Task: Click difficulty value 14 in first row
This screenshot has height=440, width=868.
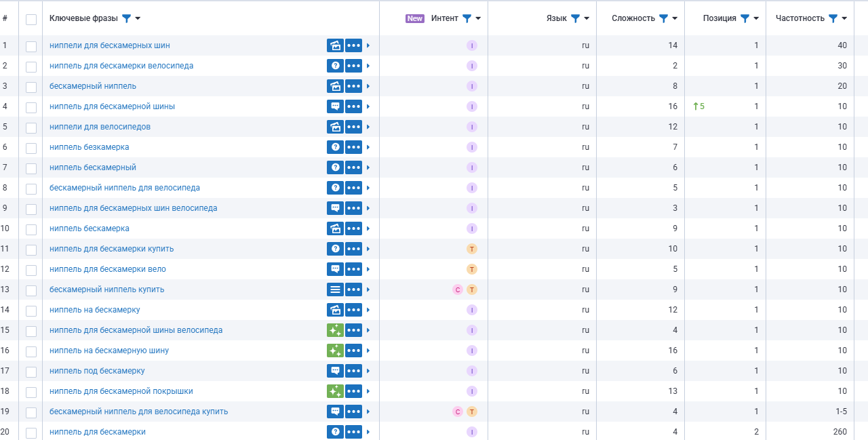Action: click(673, 45)
